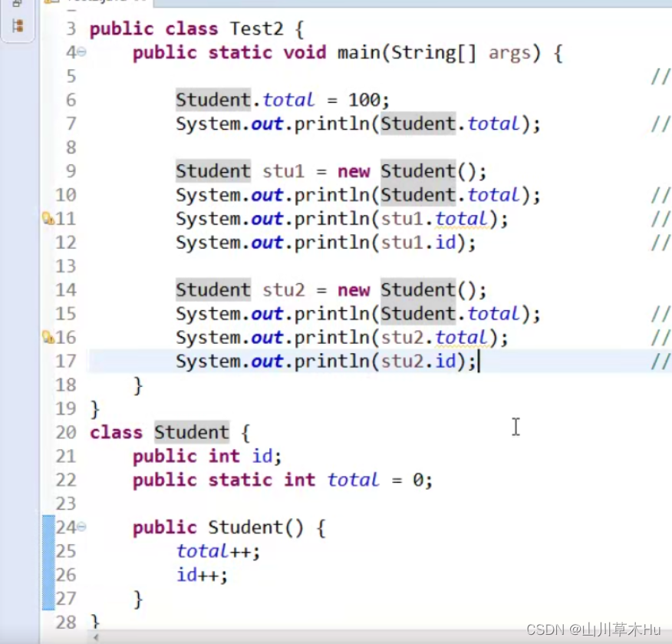Screen dimensions: 672x644
Task: Click the "new" keyword on line 9
Action: (x=354, y=171)
